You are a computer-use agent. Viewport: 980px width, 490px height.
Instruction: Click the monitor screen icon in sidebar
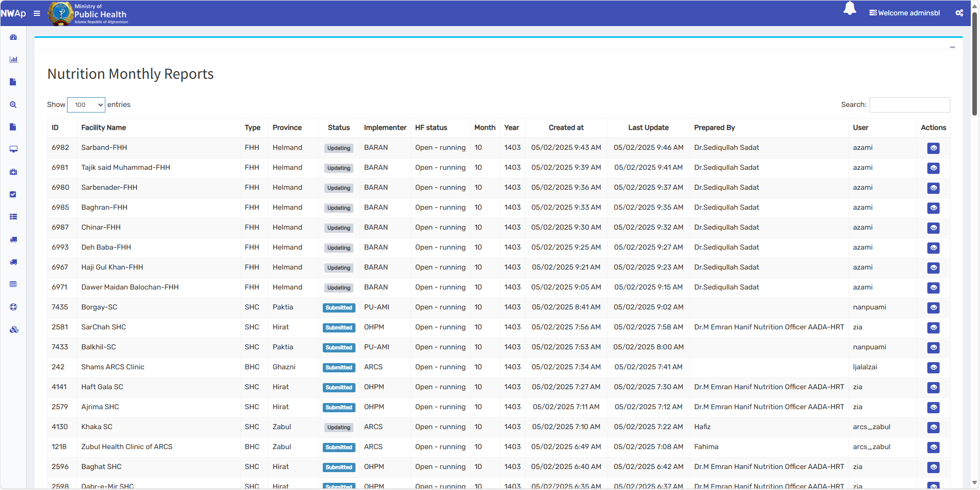point(13,149)
